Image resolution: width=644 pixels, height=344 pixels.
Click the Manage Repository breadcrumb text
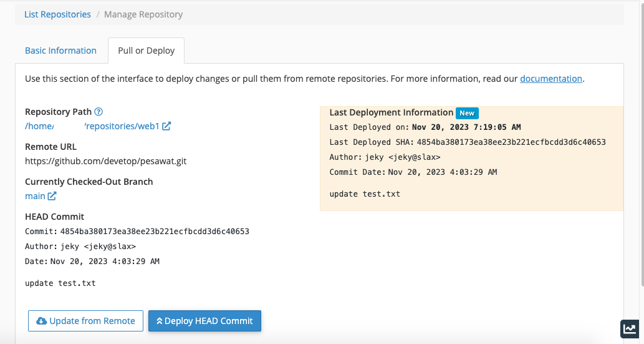[x=143, y=14]
